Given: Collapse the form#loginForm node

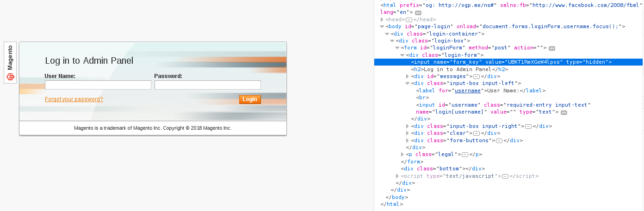Looking at the screenshot, I should coord(397,48).
